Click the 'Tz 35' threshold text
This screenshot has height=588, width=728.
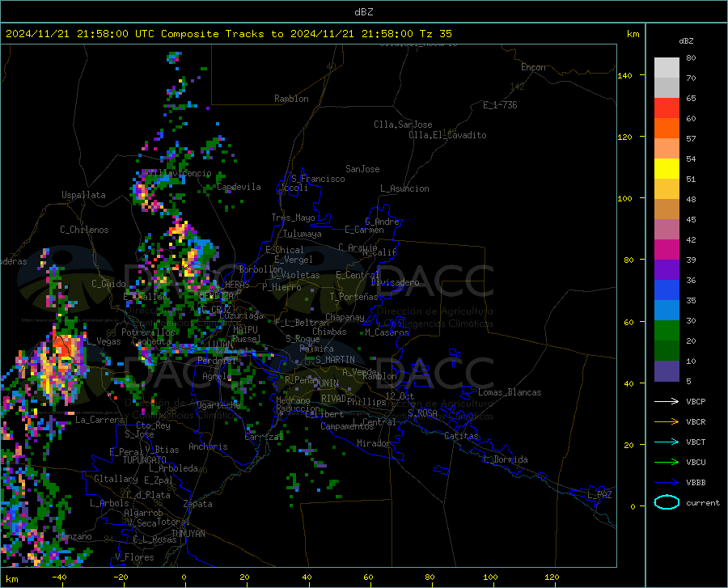[435, 34]
